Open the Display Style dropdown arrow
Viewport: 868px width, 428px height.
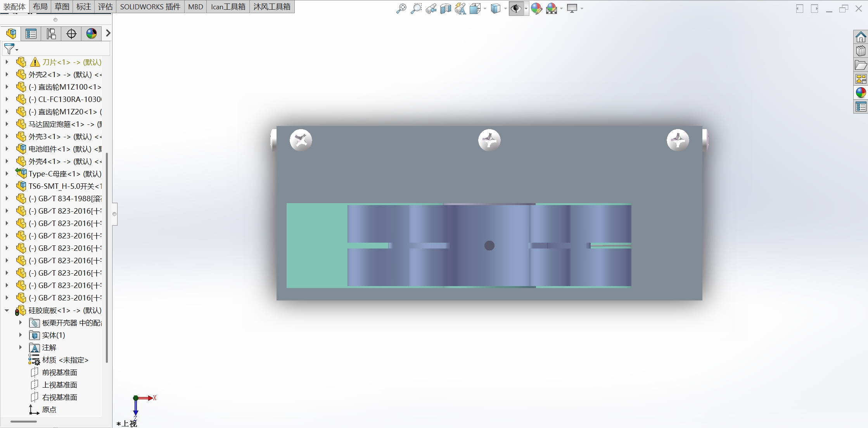point(505,9)
